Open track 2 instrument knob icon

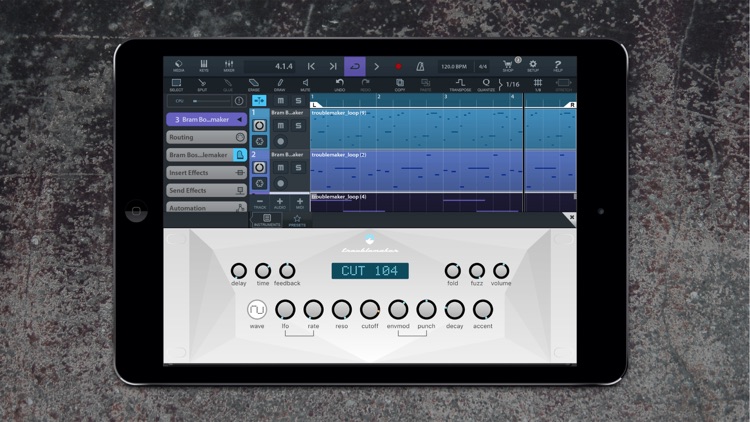point(259,167)
